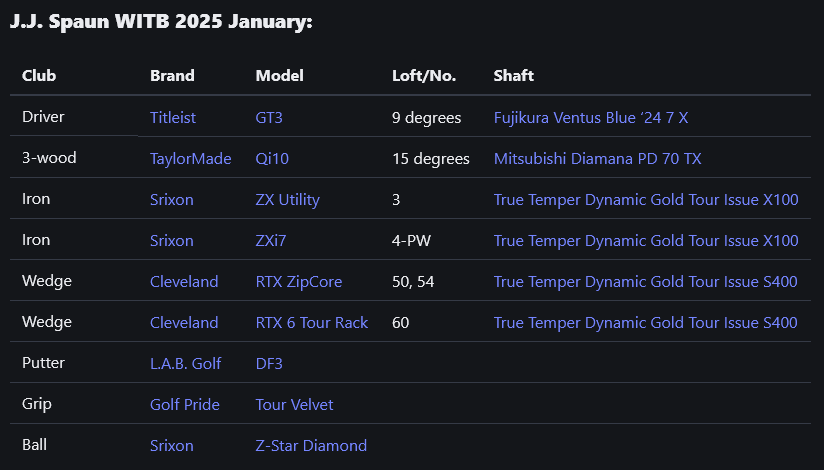
Task: Select the 4-PW loft cell
Action: [411, 240]
